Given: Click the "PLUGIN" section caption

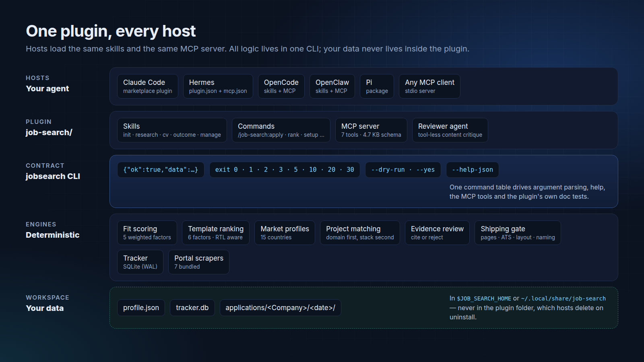Looking at the screenshot, I should 39,122.
